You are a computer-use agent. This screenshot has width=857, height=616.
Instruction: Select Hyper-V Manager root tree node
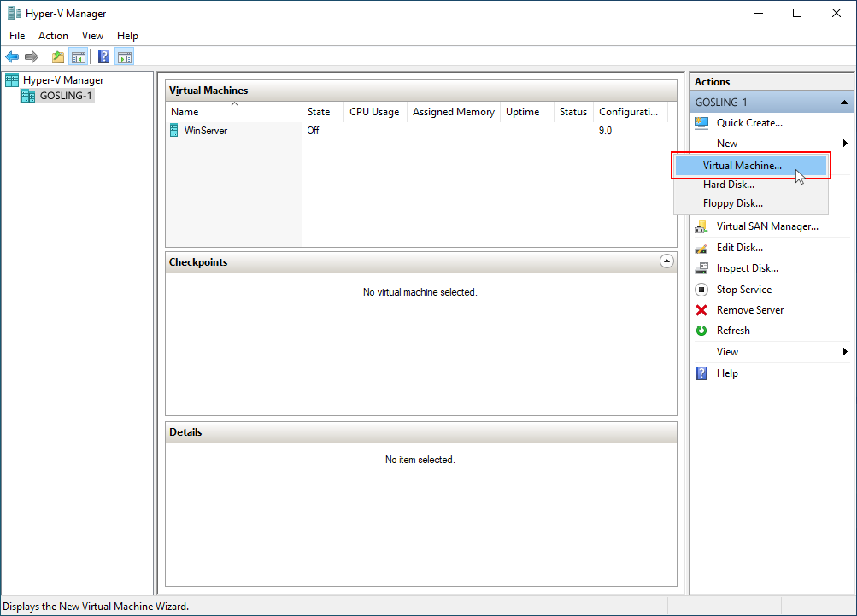(x=63, y=80)
